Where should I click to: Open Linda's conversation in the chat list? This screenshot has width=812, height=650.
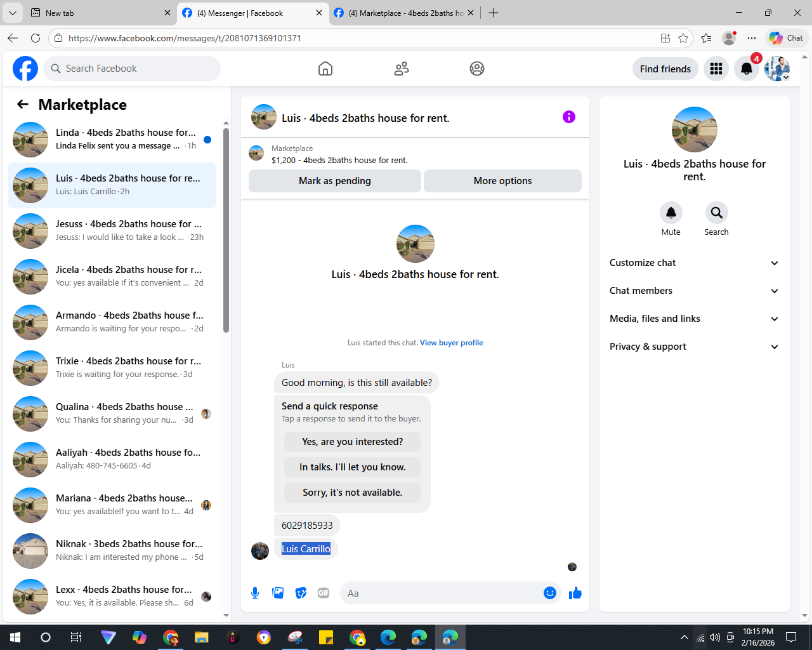pyautogui.click(x=112, y=140)
